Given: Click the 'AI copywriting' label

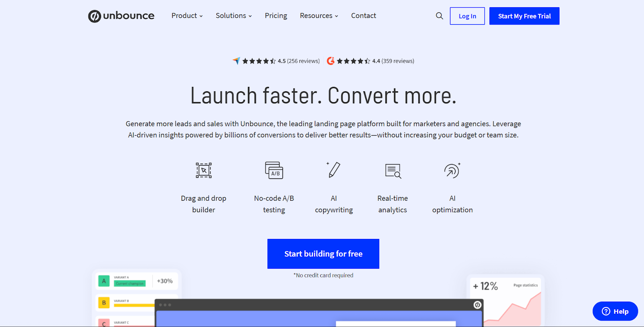Looking at the screenshot, I should click(334, 204).
